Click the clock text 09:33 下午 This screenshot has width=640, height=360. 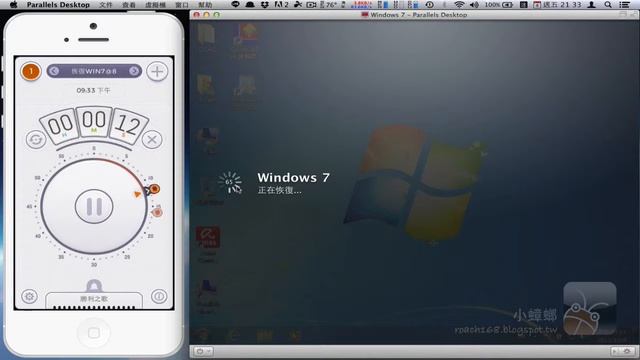[93, 90]
